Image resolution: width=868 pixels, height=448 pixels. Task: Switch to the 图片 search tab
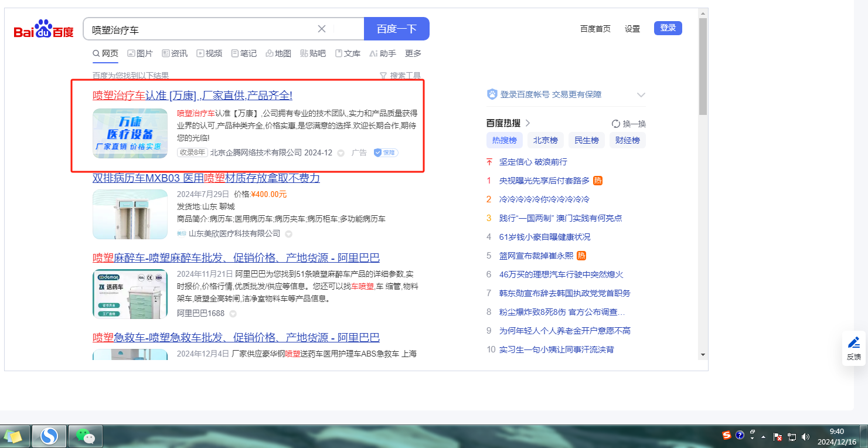click(140, 53)
